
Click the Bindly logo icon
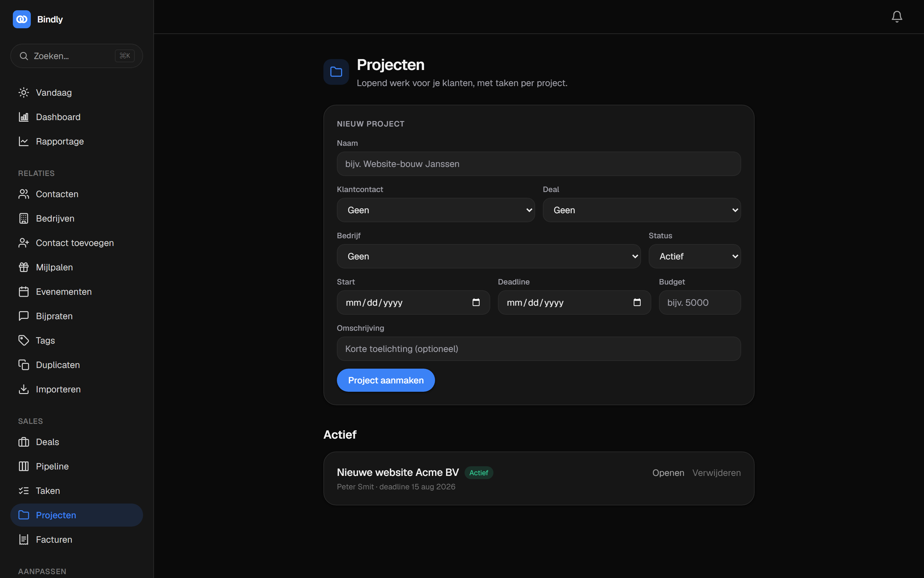click(x=22, y=19)
